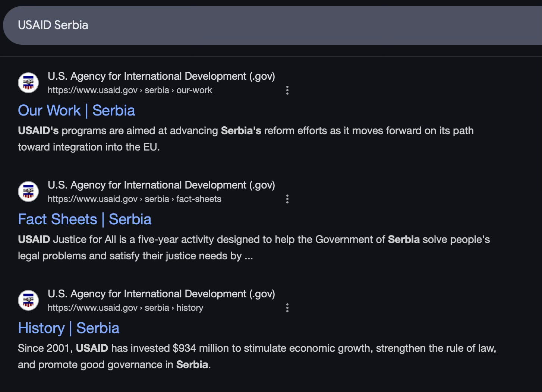Screen dimensions: 542x392
Task: Click snippet 'USAID's programs are aimed at advancing'
Action: tap(118, 131)
